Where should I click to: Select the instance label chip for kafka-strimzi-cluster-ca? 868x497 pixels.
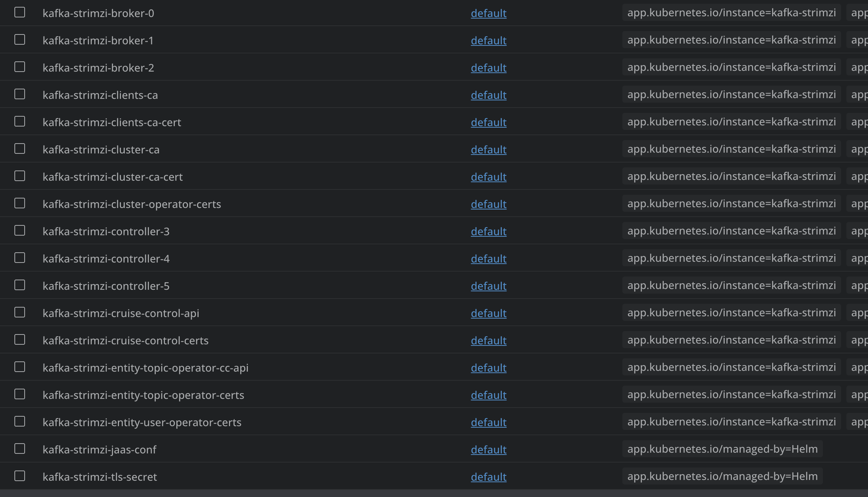coord(732,149)
